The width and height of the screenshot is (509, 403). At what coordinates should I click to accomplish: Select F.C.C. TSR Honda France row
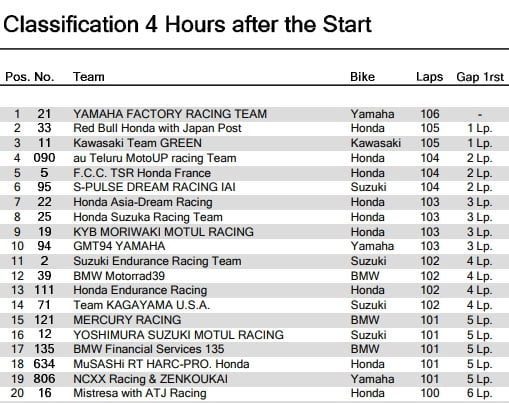254,173
